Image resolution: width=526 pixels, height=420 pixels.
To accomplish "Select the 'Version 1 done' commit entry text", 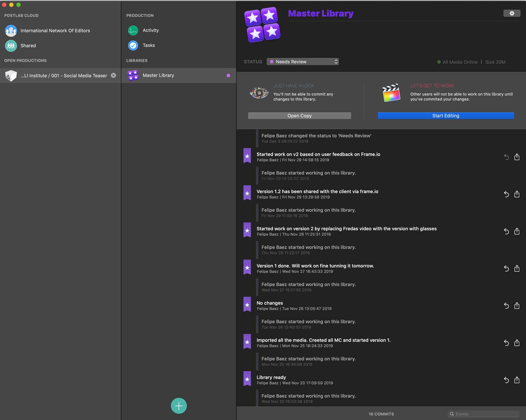I will click(x=315, y=266).
